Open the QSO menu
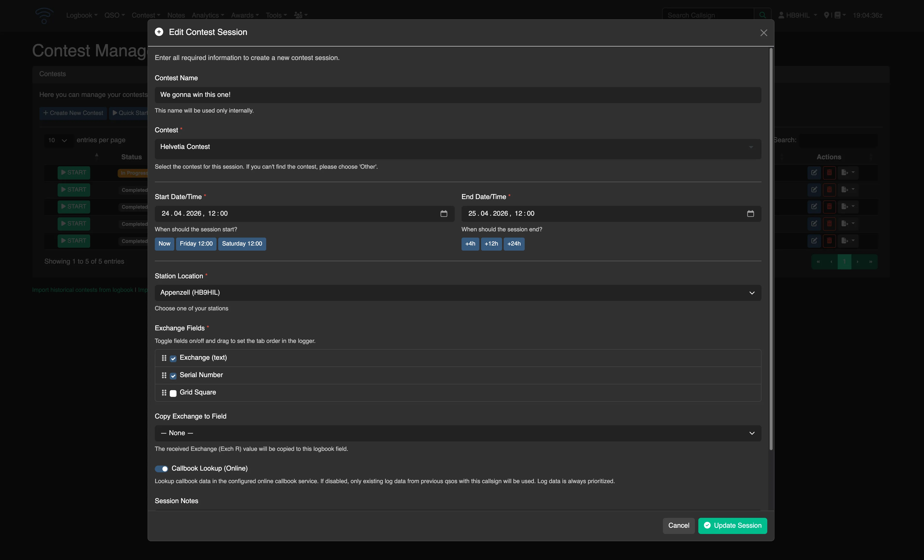924x560 pixels. [x=114, y=15]
